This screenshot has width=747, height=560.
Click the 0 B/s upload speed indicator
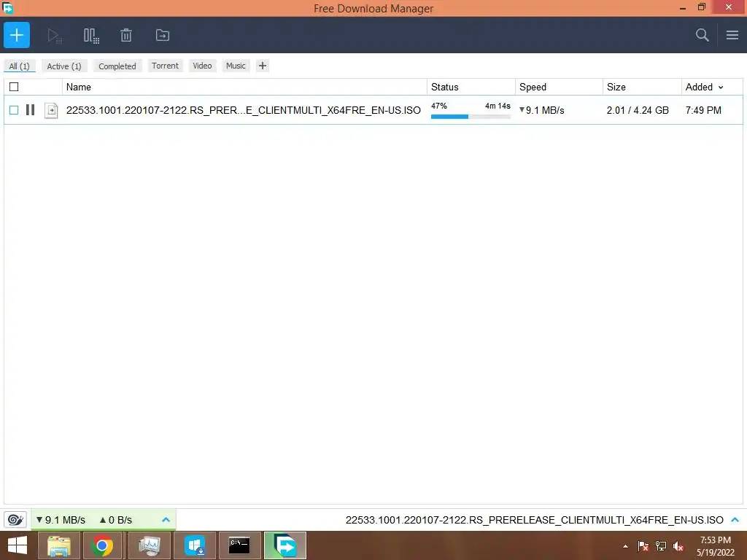(116, 520)
